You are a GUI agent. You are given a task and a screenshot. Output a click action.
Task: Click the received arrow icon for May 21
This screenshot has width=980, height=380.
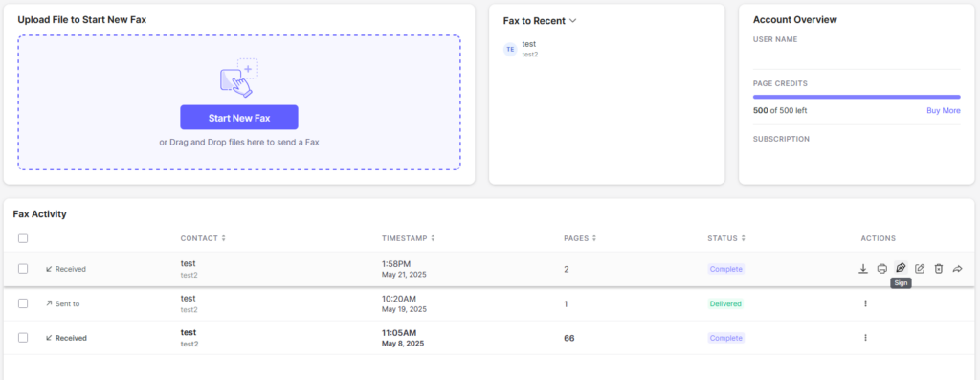(x=49, y=269)
